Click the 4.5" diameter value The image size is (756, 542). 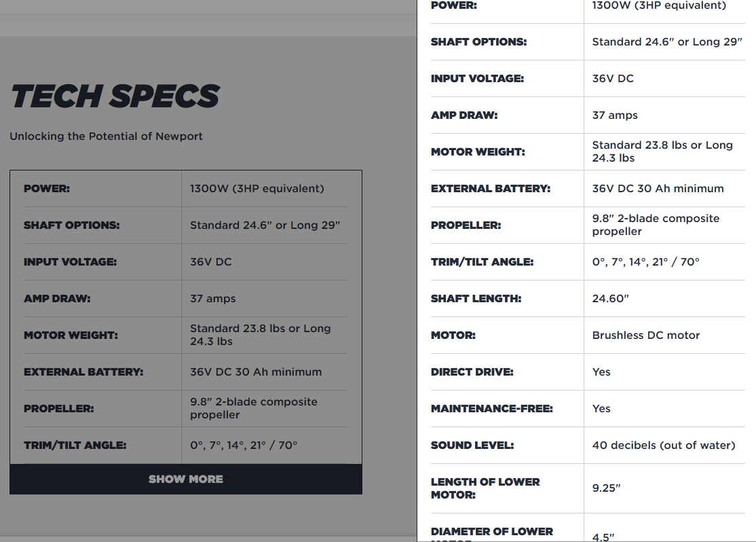coord(603,537)
